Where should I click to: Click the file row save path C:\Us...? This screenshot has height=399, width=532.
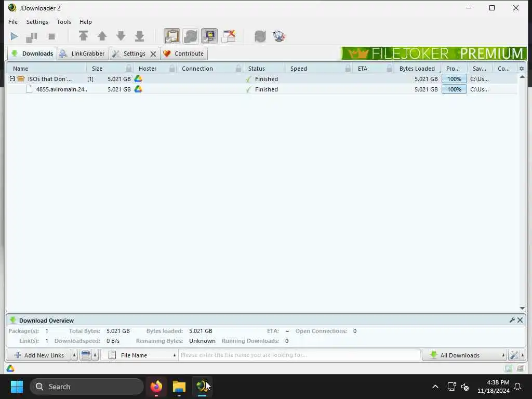point(480,89)
